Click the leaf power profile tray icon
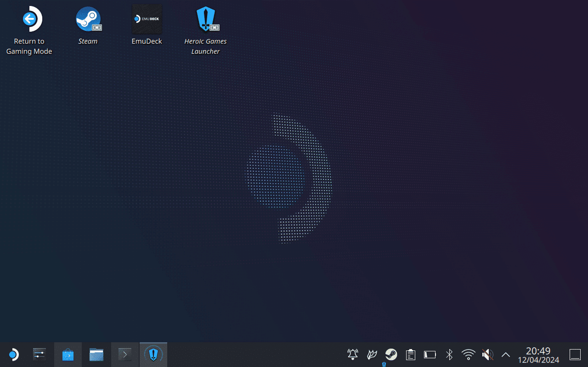The image size is (588, 367). [x=372, y=354]
